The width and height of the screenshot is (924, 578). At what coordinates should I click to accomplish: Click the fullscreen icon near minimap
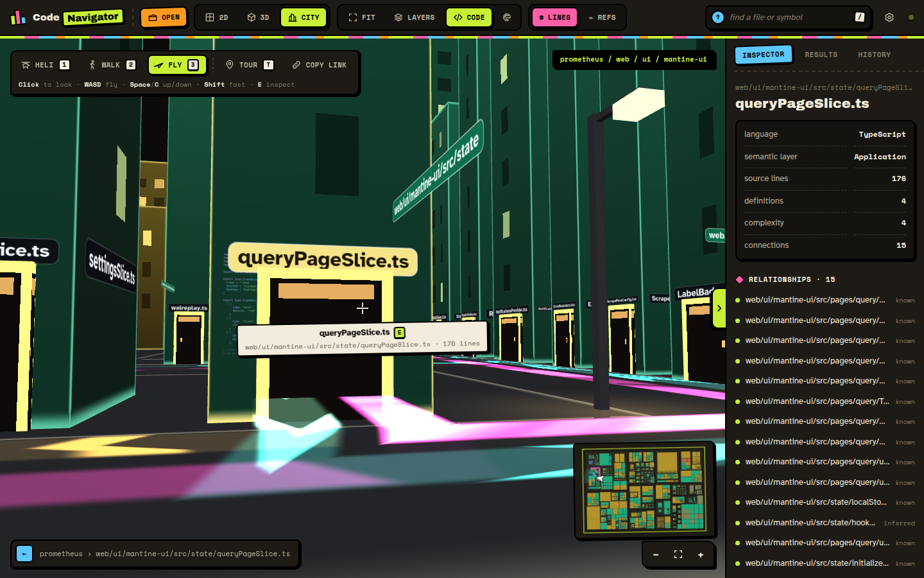click(x=678, y=555)
